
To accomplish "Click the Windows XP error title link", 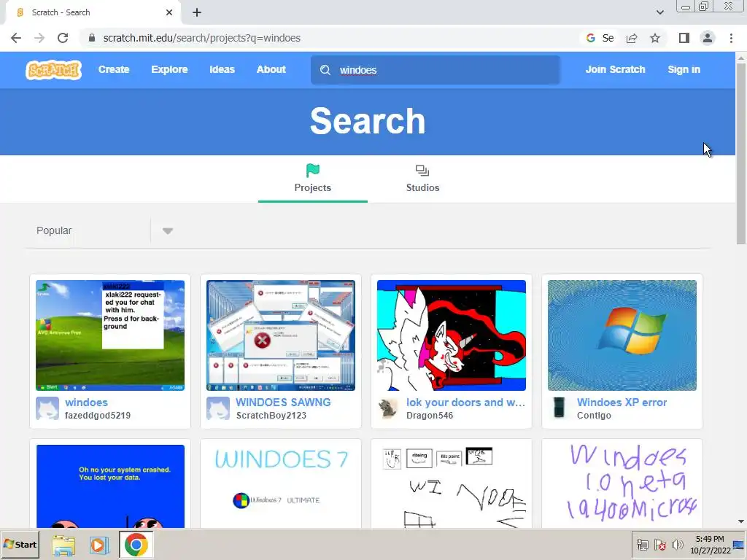I will click(622, 402).
